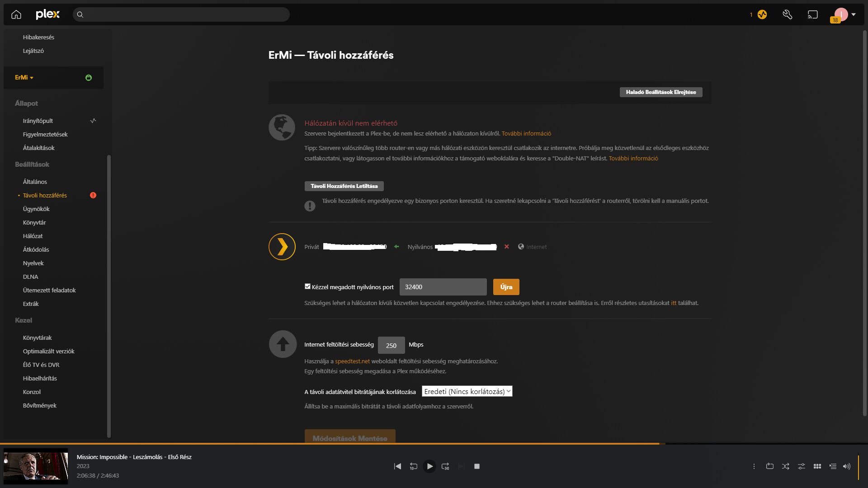The height and width of the screenshot is (488, 868).
Task: Open Általános settings
Action: click(35, 182)
